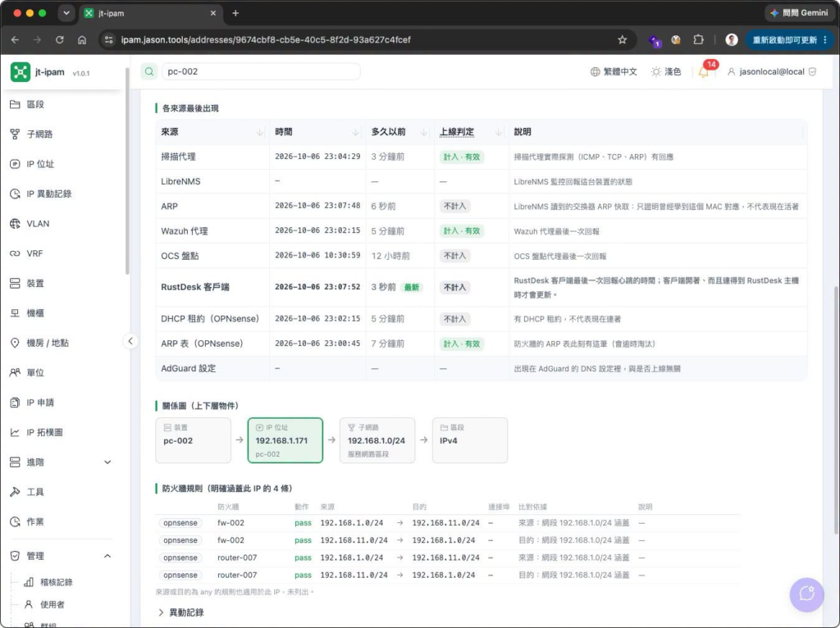
Task: Click 計入 · 有效 tag in 掃描代理 row
Action: 461,157
